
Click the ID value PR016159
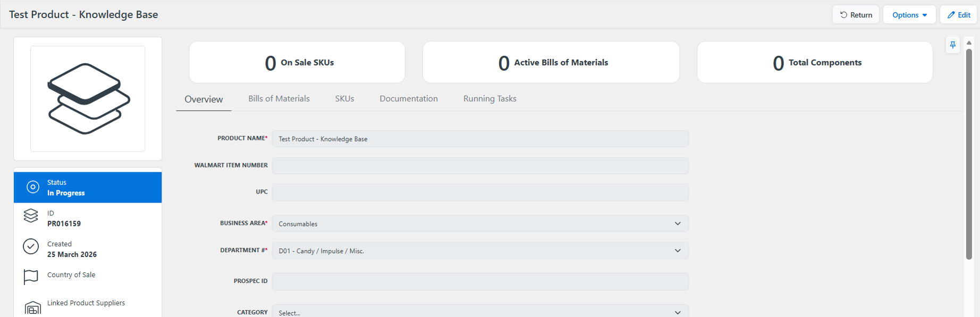pos(64,224)
